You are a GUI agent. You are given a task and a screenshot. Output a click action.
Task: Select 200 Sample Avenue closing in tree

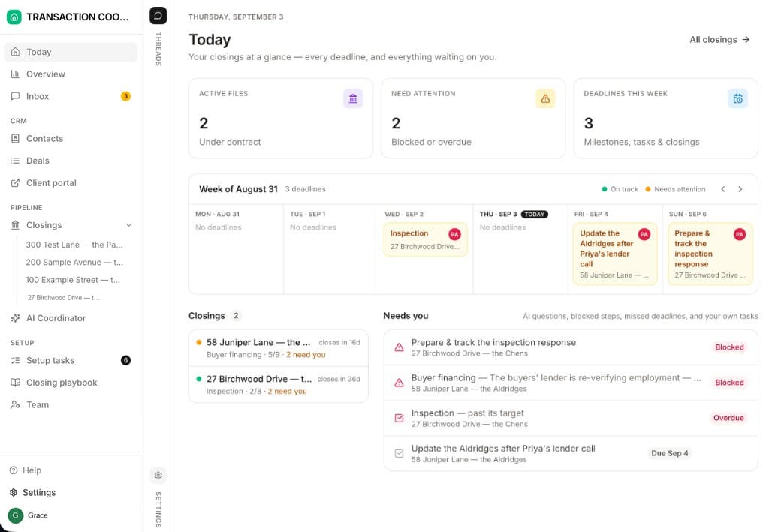[x=74, y=262]
